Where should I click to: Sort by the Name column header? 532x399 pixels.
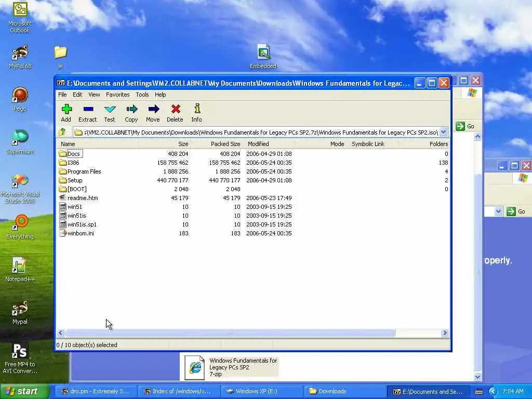click(97, 144)
